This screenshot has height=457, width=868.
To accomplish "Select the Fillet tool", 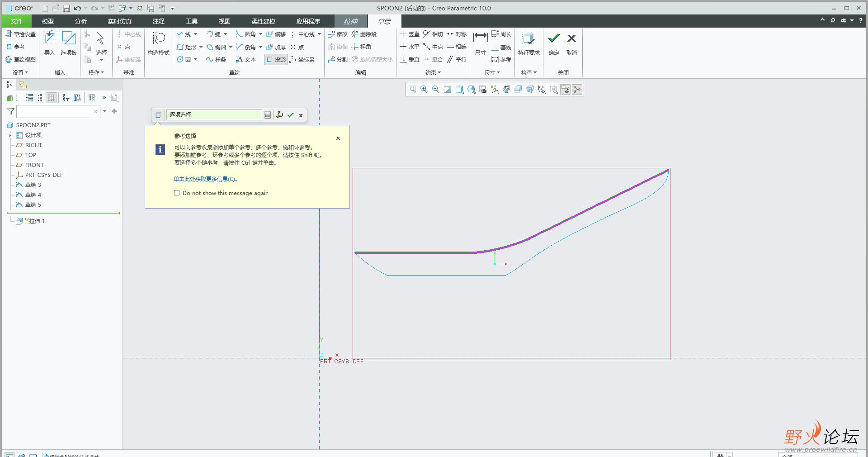I will click(246, 34).
